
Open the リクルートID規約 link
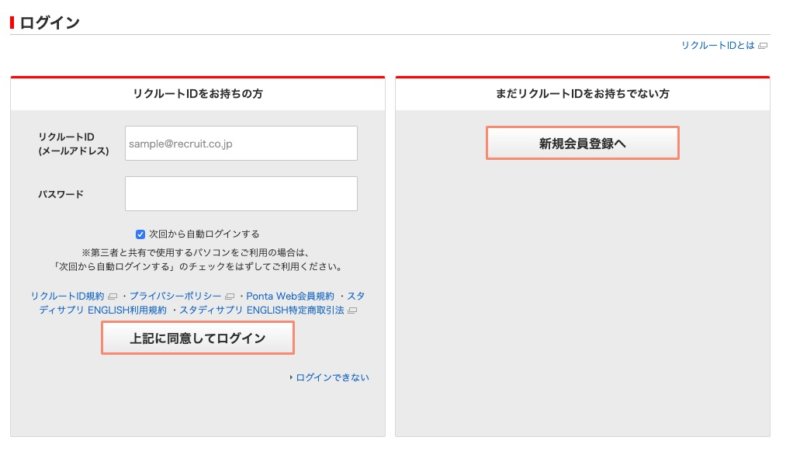click(67, 296)
